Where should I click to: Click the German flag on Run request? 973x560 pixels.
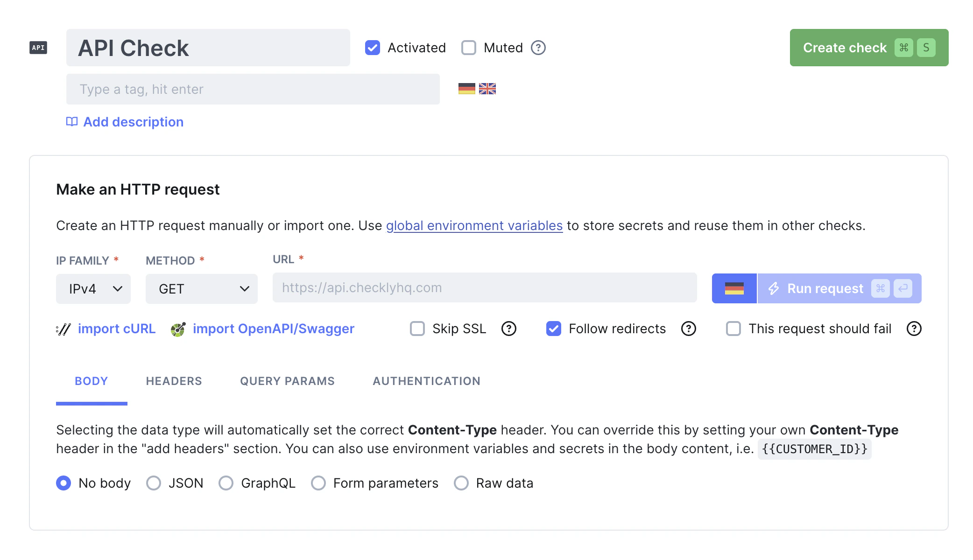coord(733,288)
